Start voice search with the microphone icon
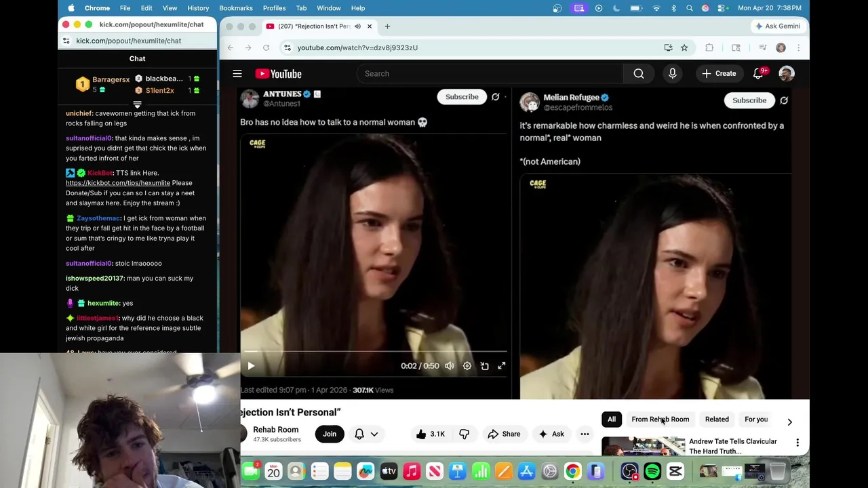Viewport: 868px width, 488px height. click(673, 74)
